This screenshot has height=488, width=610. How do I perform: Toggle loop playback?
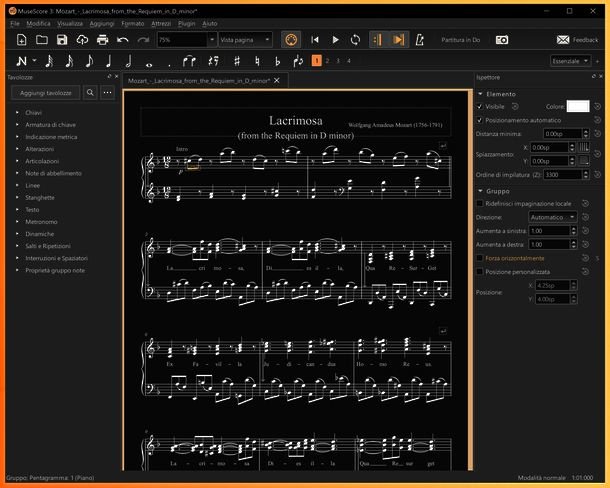coord(355,40)
